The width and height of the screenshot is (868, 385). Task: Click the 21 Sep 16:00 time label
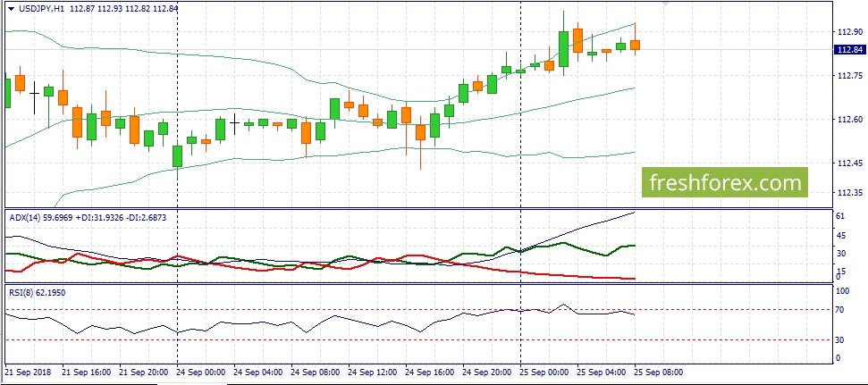pos(87,372)
